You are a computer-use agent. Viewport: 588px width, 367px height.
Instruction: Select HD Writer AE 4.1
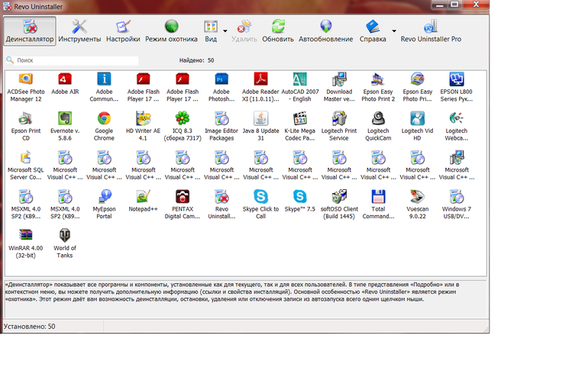coord(143,127)
